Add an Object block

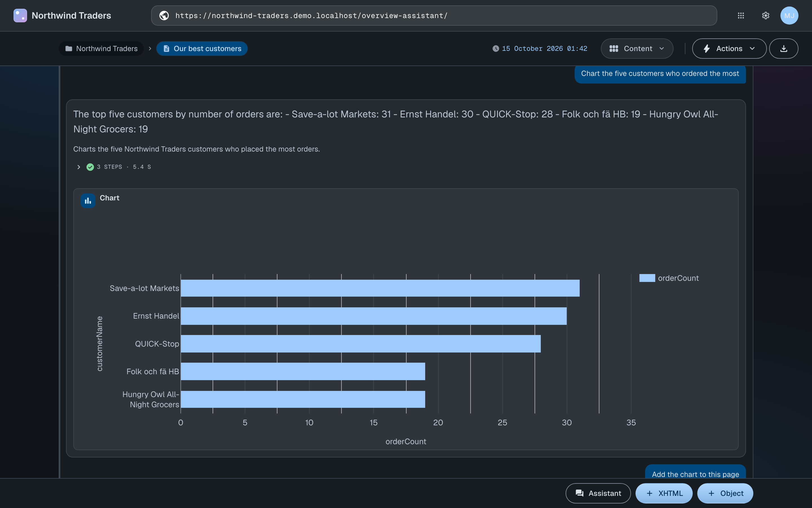click(725, 493)
